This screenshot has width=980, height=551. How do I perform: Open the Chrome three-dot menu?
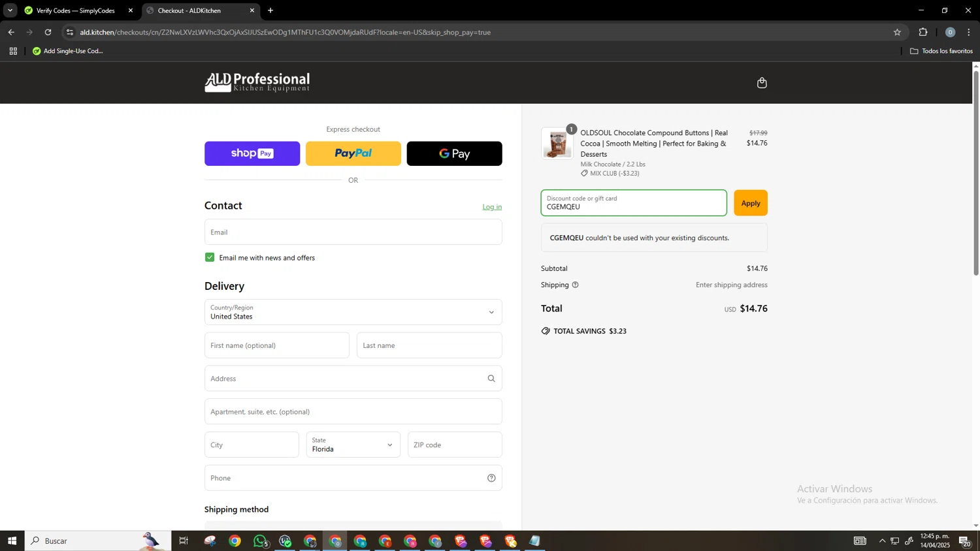tap(970, 32)
